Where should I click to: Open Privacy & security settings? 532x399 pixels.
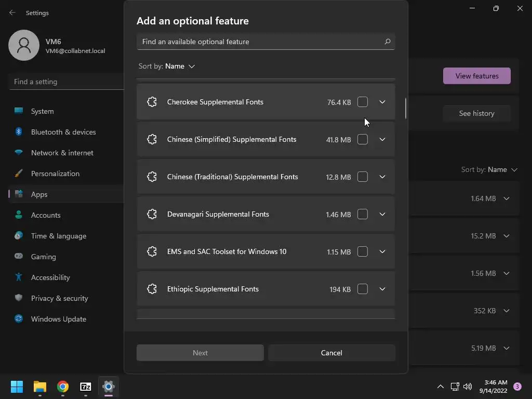tap(59, 298)
